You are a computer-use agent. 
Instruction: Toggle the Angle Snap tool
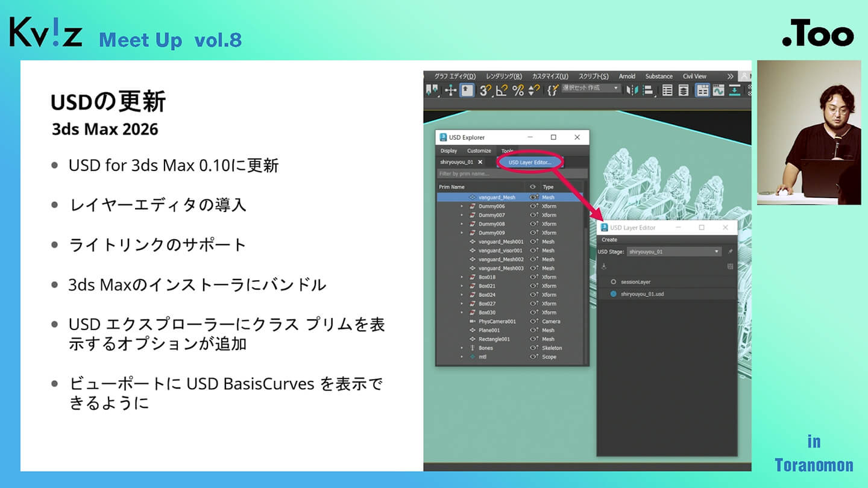(x=502, y=90)
